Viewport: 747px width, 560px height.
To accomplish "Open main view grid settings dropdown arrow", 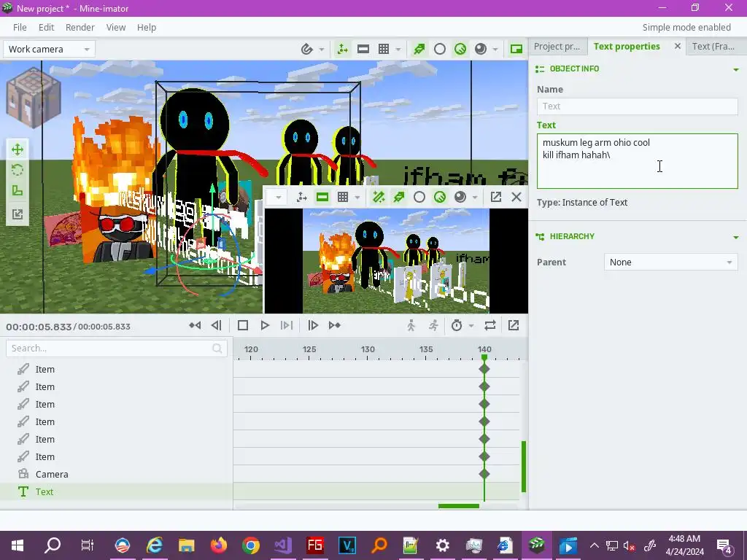I will 398,49.
